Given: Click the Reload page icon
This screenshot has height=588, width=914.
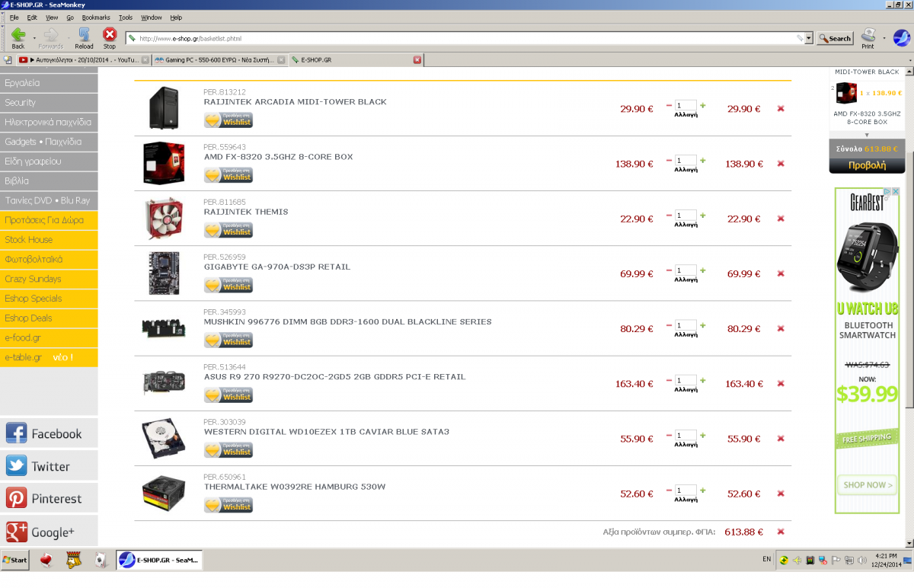Looking at the screenshot, I should 85,34.
